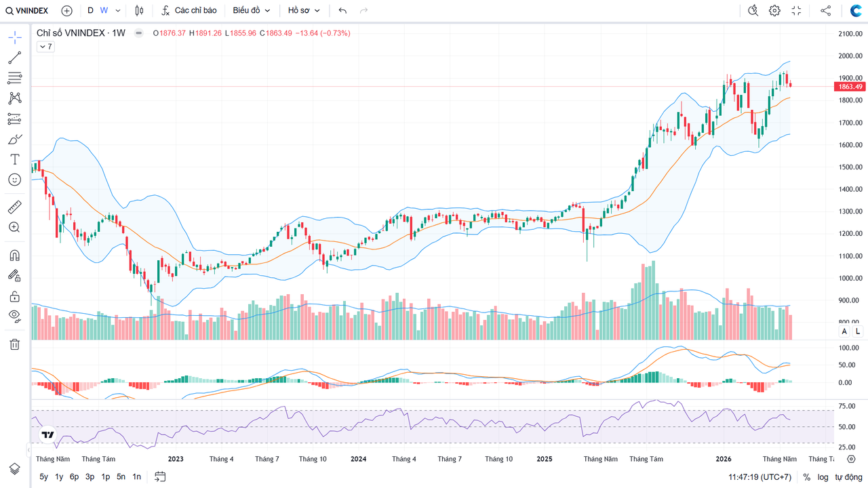
Task: Delete all drawings with the trash icon
Action: pyautogui.click(x=15, y=344)
